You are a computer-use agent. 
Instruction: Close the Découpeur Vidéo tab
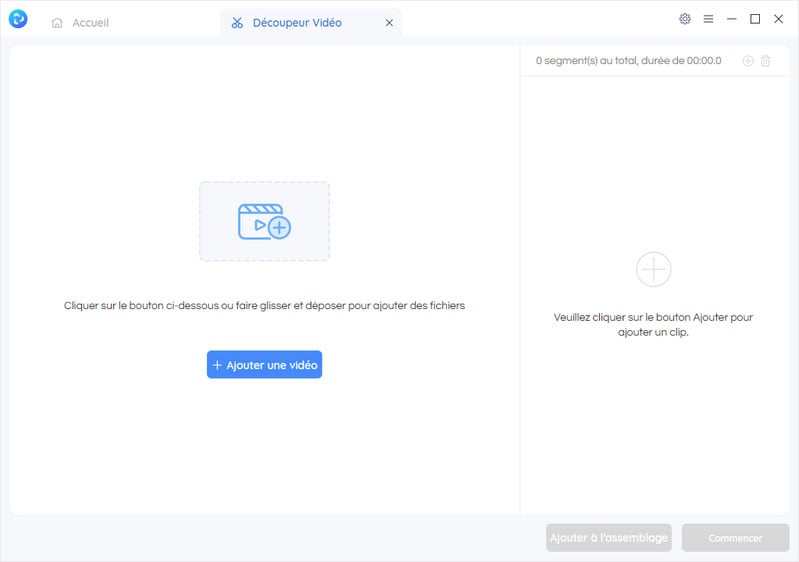pos(389,23)
